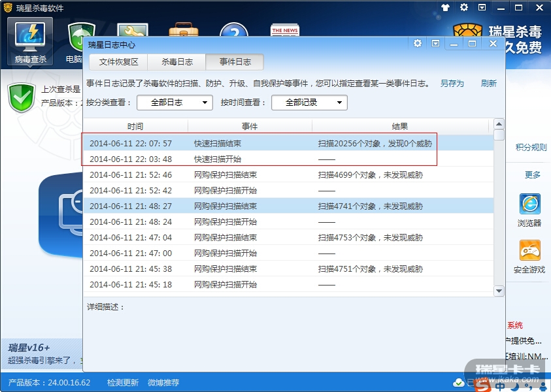Click 微博推荐 in the status bar

[x=163, y=382]
